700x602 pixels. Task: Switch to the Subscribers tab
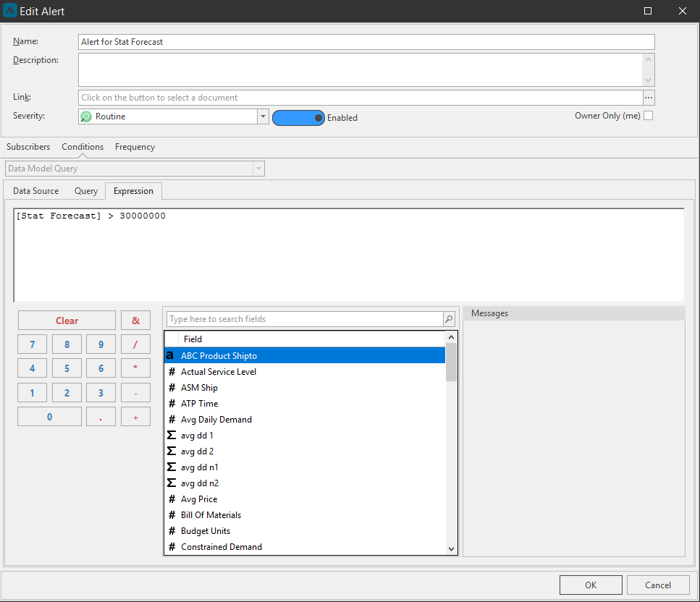pyautogui.click(x=28, y=147)
